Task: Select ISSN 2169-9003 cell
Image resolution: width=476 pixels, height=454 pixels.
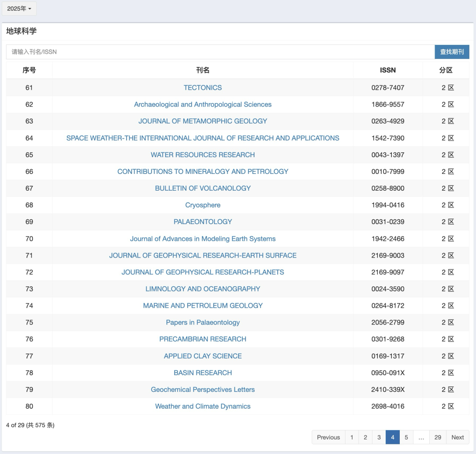Action: coord(388,255)
